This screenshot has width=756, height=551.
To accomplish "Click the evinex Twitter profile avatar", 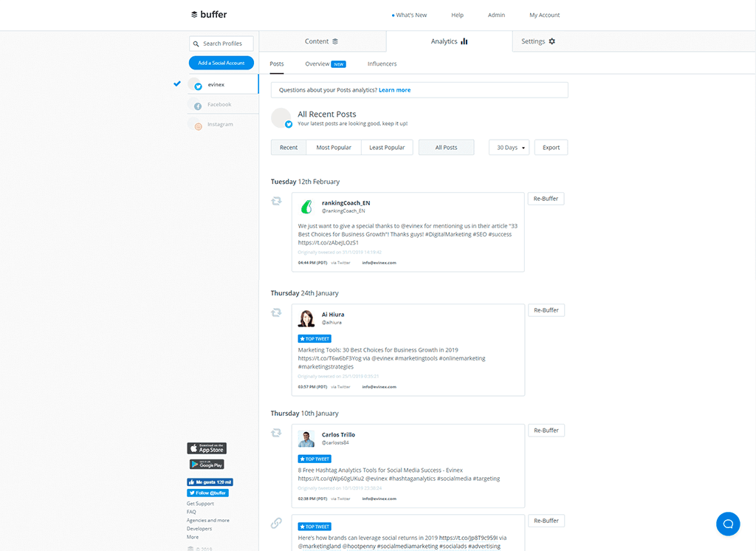I will pyautogui.click(x=195, y=84).
